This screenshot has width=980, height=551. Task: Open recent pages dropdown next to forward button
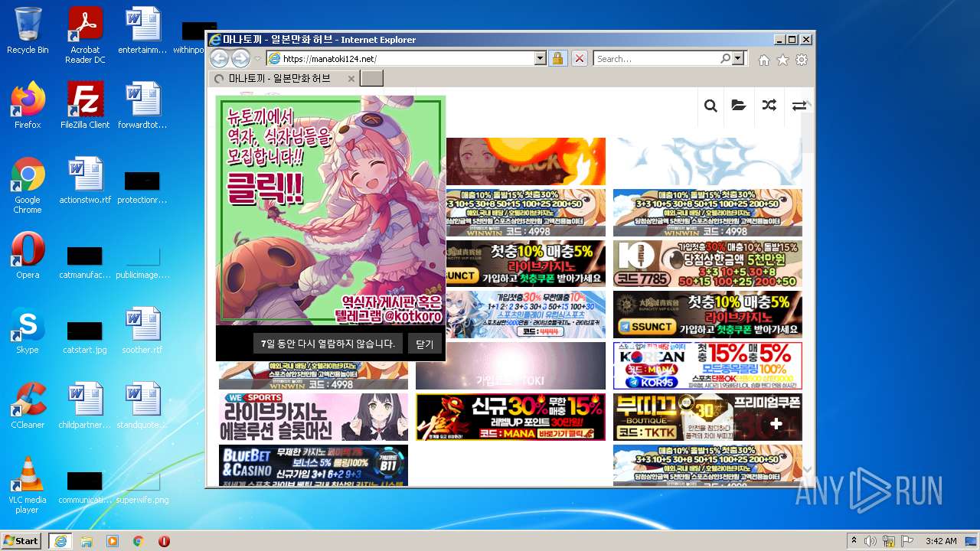click(x=258, y=59)
